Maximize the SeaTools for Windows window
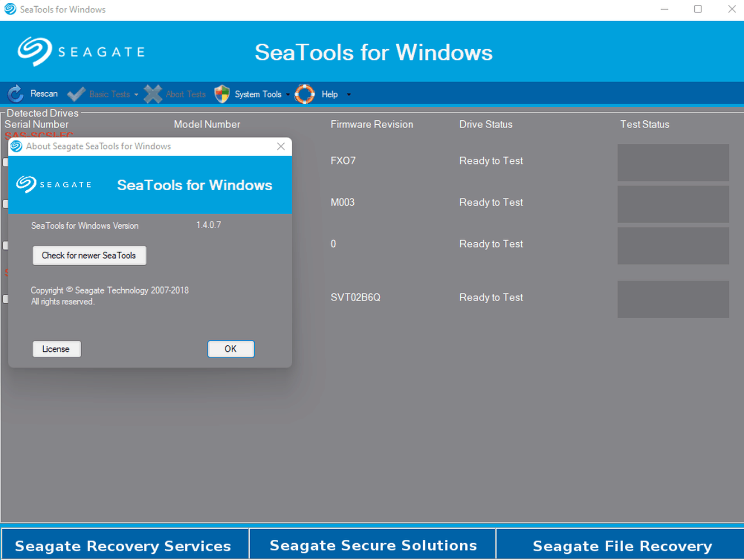Image resolution: width=744 pixels, height=560 pixels. (x=698, y=9)
